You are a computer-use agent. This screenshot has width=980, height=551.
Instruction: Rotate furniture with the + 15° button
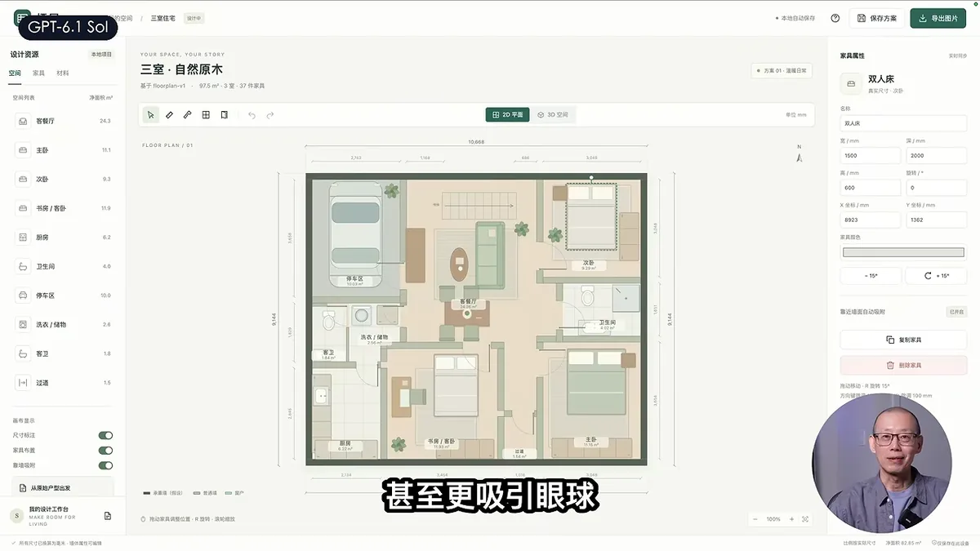(x=937, y=276)
